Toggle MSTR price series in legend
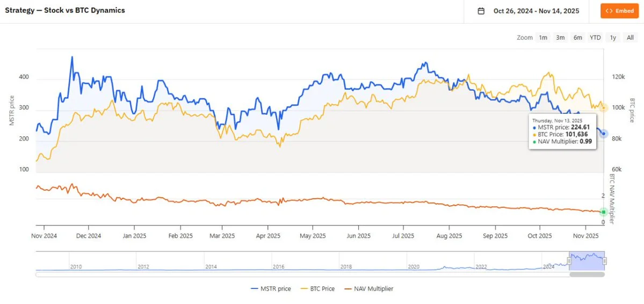This screenshot has height=304, width=644. (x=271, y=289)
